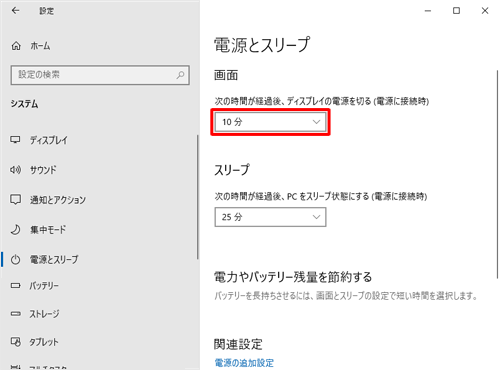Click the 通知とアクション message icon
The image size is (500, 370).
click(x=15, y=199)
